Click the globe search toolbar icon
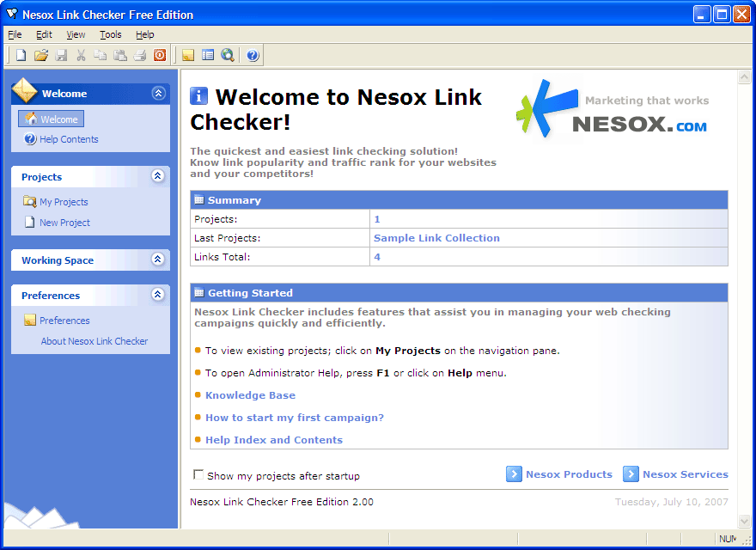 pyautogui.click(x=228, y=56)
